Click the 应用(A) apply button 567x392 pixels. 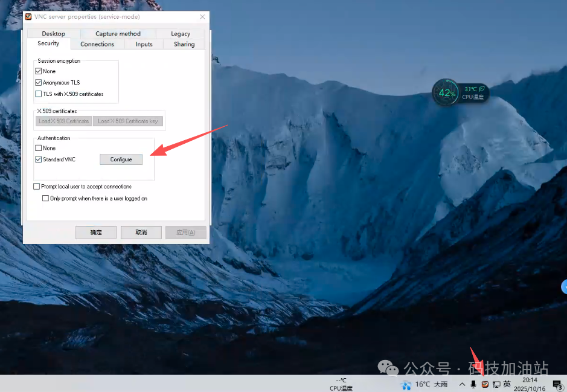(x=186, y=233)
